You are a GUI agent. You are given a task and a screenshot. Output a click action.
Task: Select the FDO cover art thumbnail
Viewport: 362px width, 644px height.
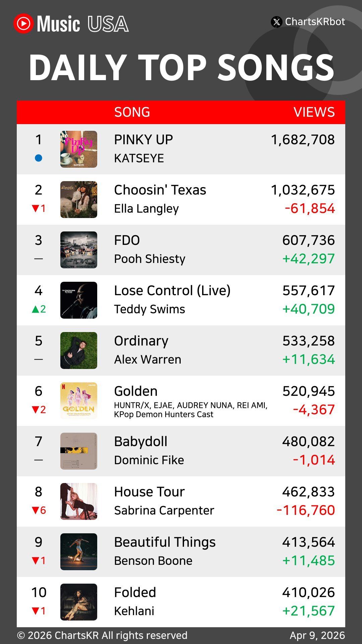click(79, 250)
